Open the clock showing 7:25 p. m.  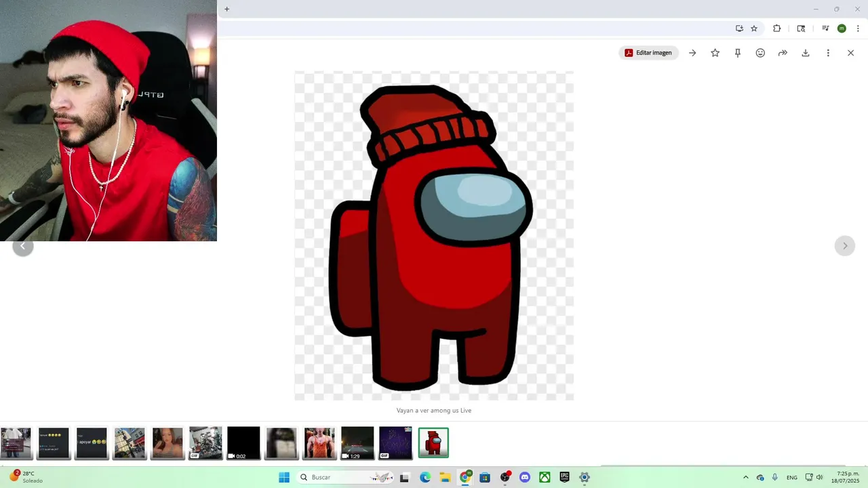coord(846,477)
